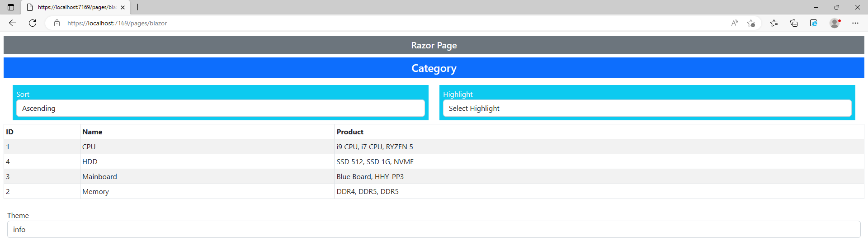Click the Razor Page header banner
The width and height of the screenshot is (868, 251).
434,45
